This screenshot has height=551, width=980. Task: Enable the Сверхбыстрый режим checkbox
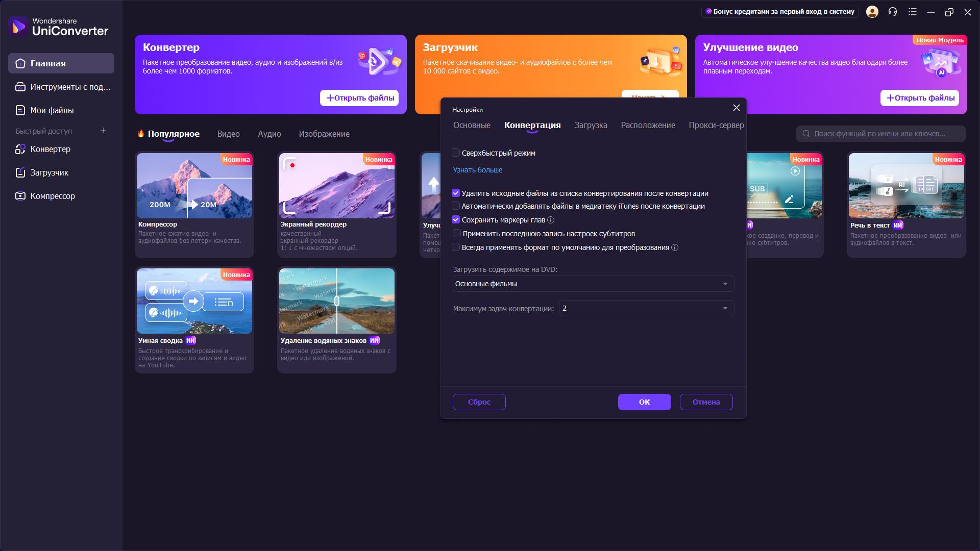[456, 153]
